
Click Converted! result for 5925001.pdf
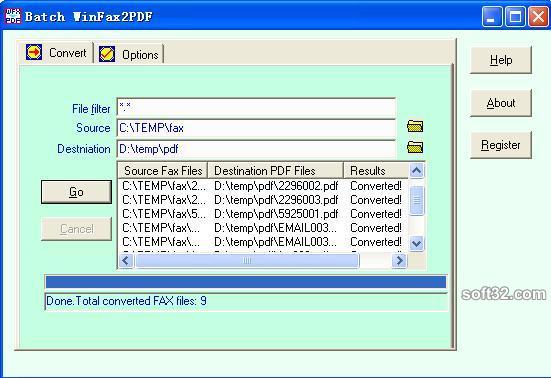click(x=376, y=214)
